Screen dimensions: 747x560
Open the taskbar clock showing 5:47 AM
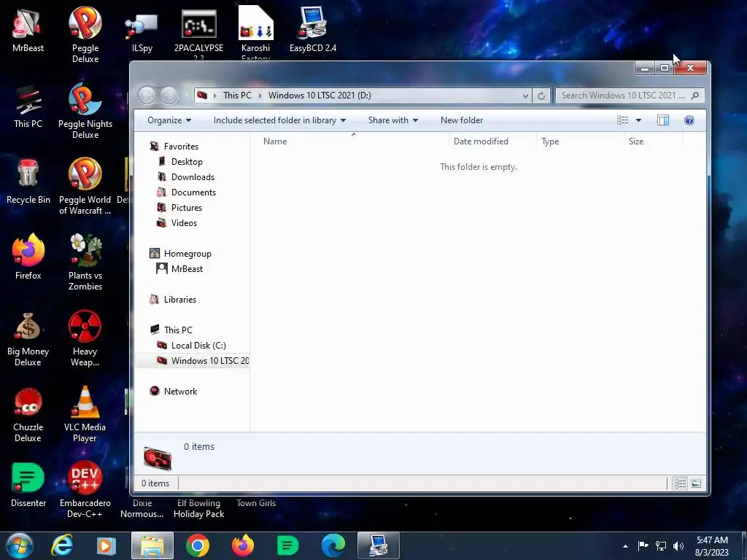[x=712, y=546]
